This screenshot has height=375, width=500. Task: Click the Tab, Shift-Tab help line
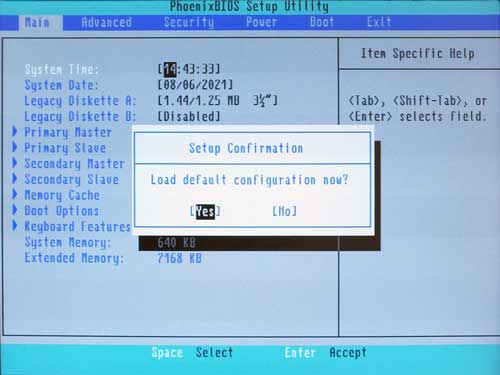point(418,101)
